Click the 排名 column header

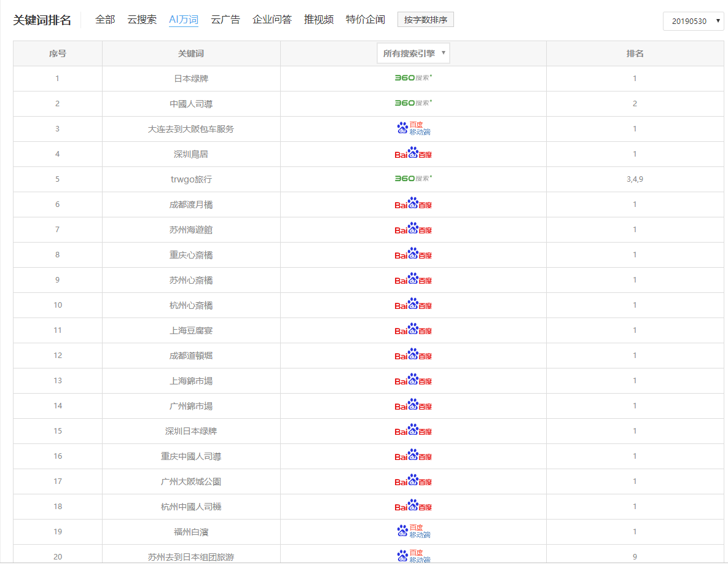[x=635, y=53]
